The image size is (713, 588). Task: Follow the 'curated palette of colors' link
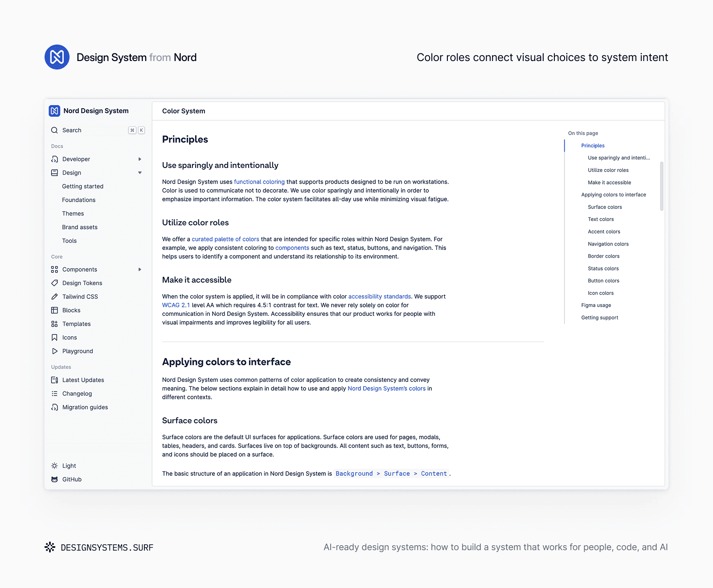(x=225, y=239)
